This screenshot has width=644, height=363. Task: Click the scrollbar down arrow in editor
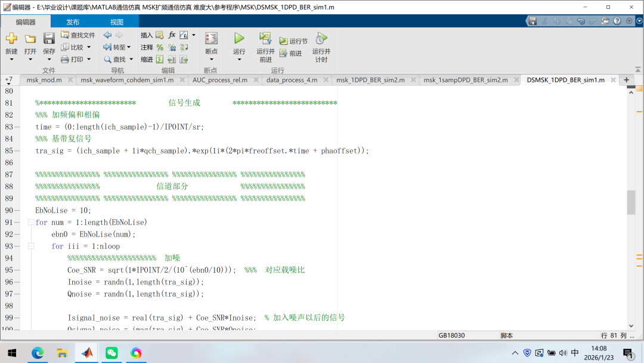631,325
